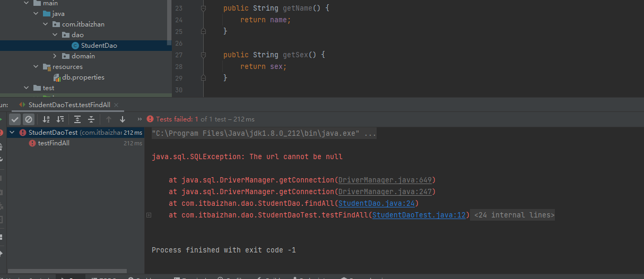The width and height of the screenshot is (644, 279).
Task: Click the red failure icon beside StudentDaoTest
Action: pos(23,133)
